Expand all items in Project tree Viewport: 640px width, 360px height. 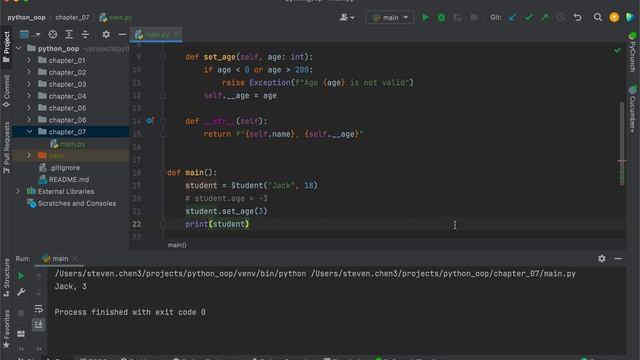click(x=69, y=35)
